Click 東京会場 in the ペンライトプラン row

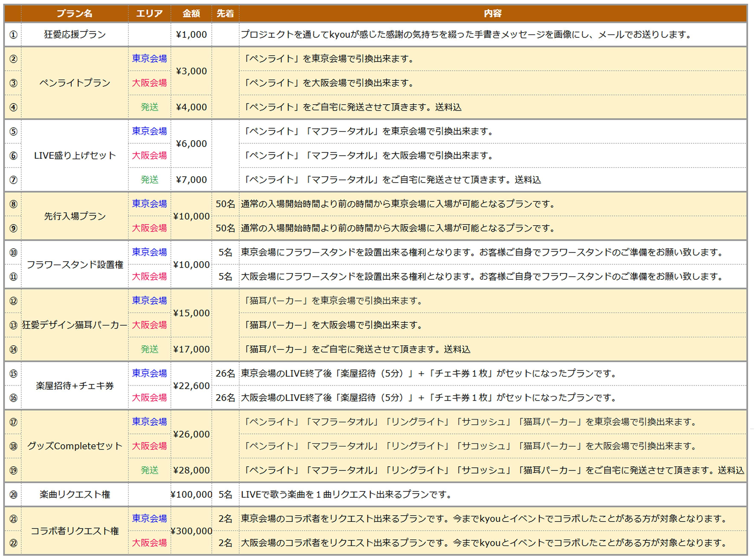[149, 59]
